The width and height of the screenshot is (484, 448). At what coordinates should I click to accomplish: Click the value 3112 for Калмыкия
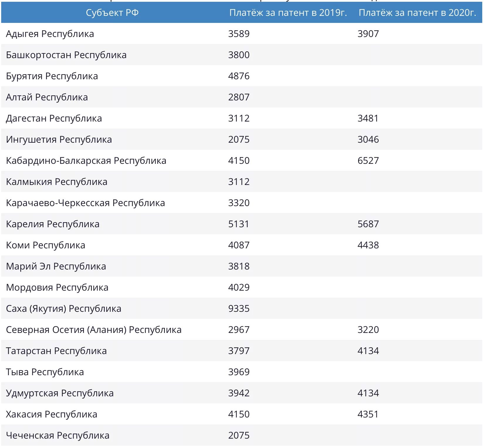point(239,182)
